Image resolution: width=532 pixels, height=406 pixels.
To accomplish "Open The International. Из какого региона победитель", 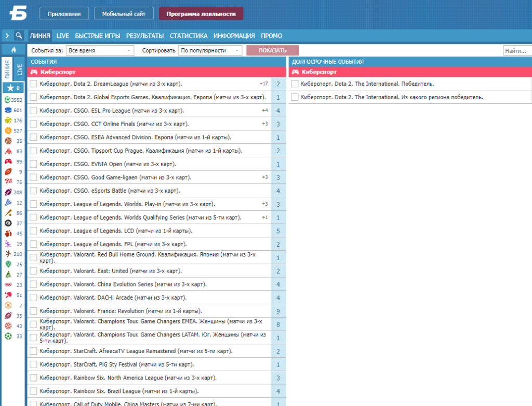I will [x=392, y=97].
